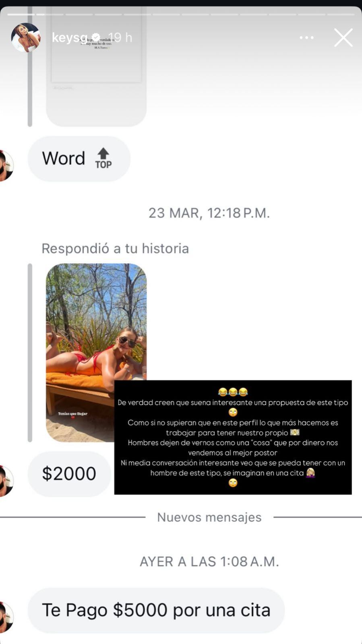Viewport: 362px width, 644px height.
Task: Tap the black caption text overlay
Action: [x=233, y=437]
